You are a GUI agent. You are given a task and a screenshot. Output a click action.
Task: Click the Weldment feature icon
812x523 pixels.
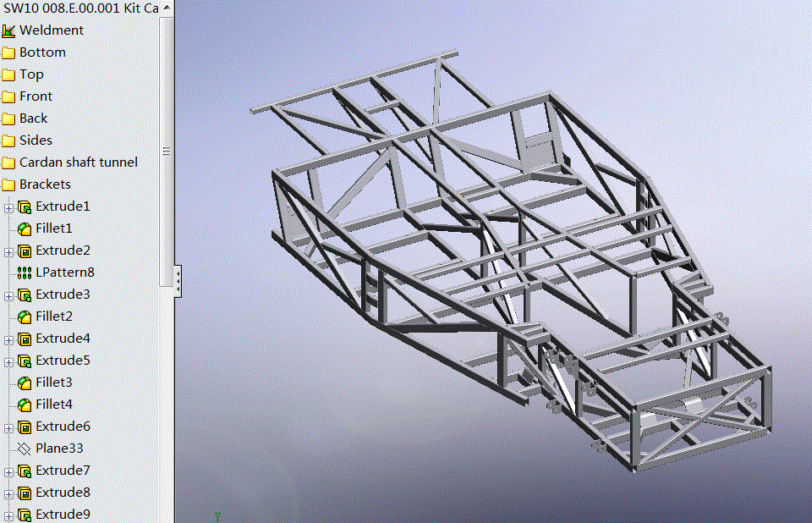point(8,31)
